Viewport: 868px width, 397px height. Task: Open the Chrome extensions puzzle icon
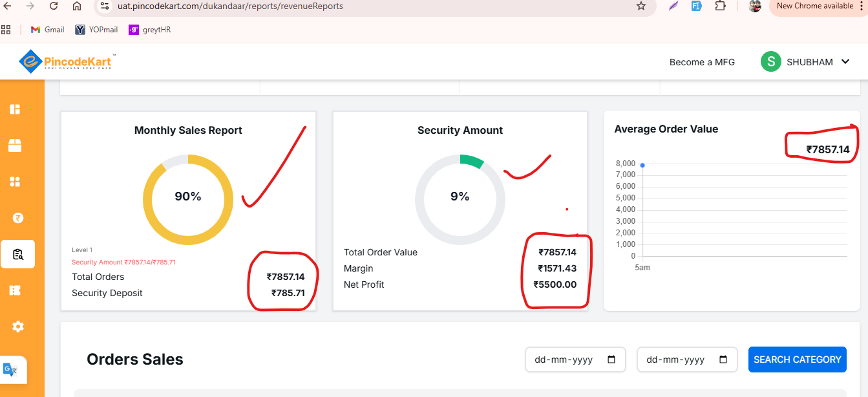[x=720, y=6]
